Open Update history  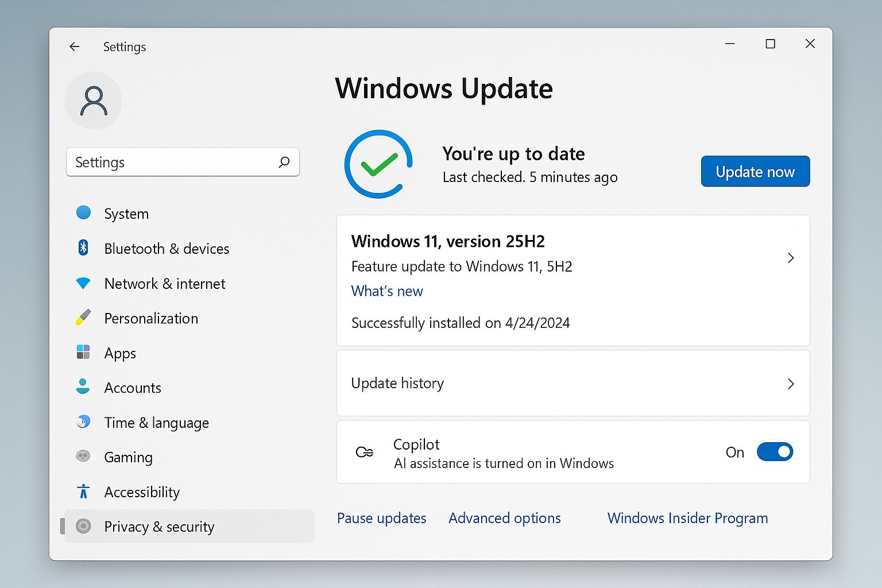[573, 383]
